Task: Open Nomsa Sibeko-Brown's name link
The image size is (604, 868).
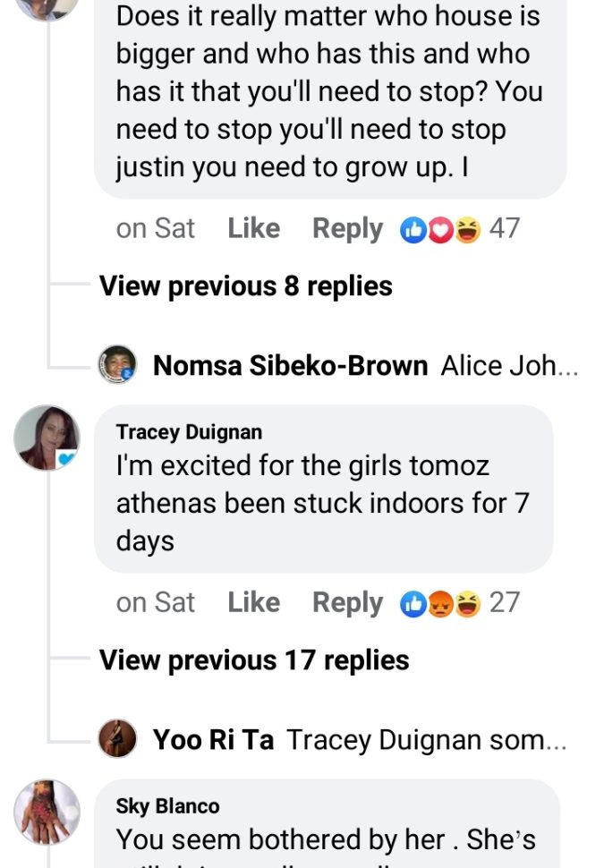Action: point(290,366)
